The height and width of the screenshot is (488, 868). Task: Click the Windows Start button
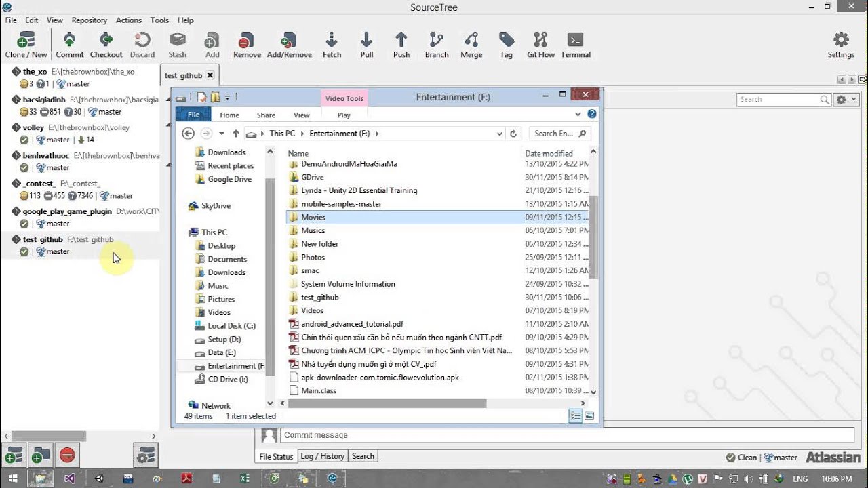[13, 479]
